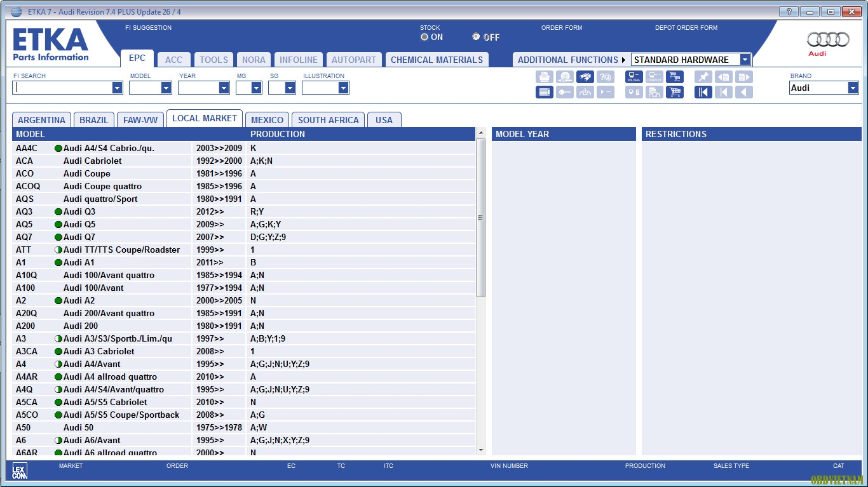
Task: Switch to the USA market tab
Action: click(384, 120)
